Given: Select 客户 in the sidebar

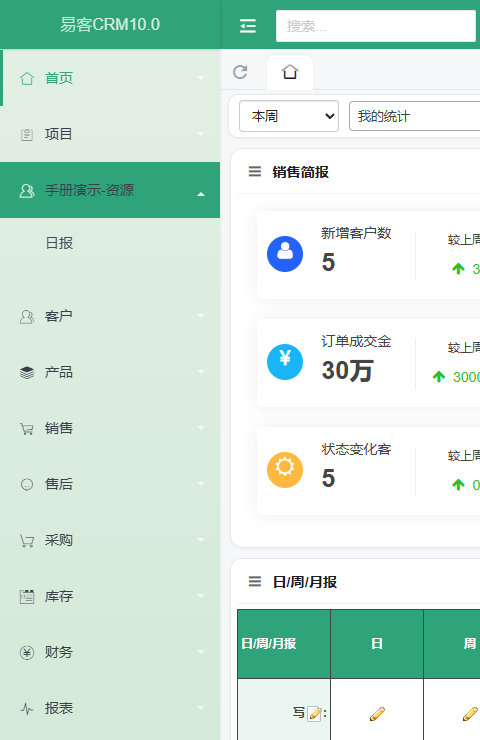Looking at the screenshot, I should tap(110, 316).
